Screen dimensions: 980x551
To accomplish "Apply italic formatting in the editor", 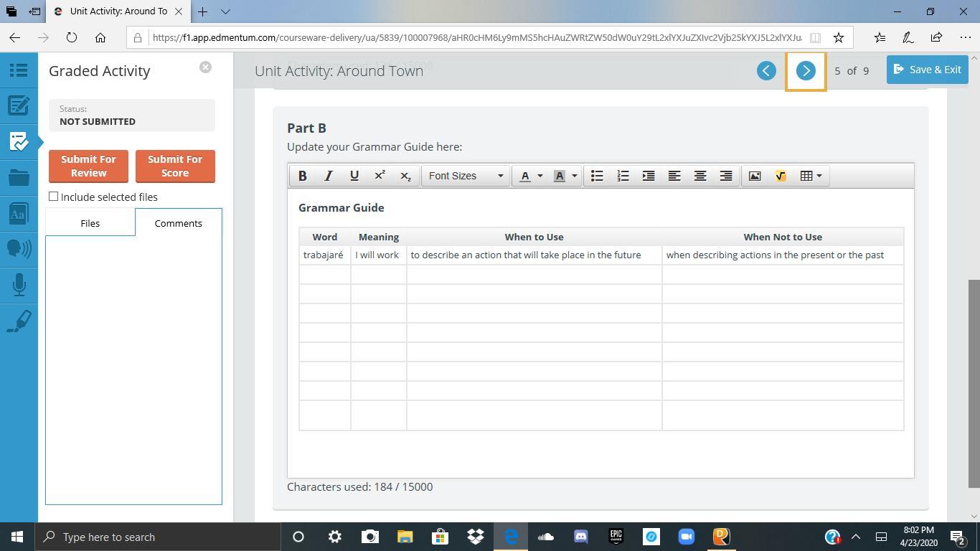I will [328, 176].
